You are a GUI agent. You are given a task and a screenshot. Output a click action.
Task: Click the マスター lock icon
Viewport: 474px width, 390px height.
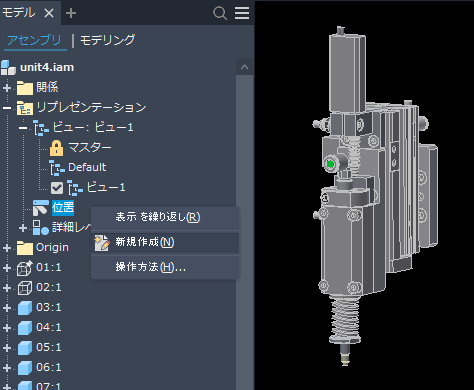[56, 148]
